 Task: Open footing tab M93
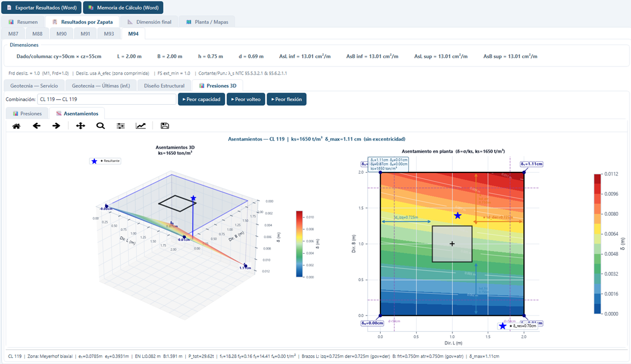109,34
